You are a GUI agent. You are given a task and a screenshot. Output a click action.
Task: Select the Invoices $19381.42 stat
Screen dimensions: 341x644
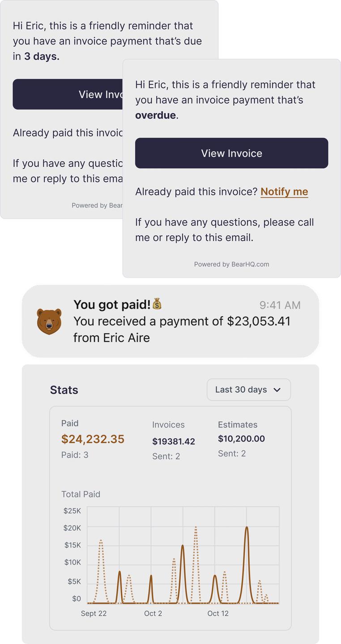pyautogui.click(x=174, y=441)
